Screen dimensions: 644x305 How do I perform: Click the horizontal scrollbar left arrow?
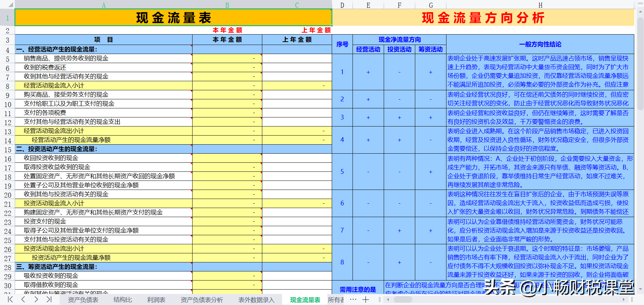coord(388,300)
